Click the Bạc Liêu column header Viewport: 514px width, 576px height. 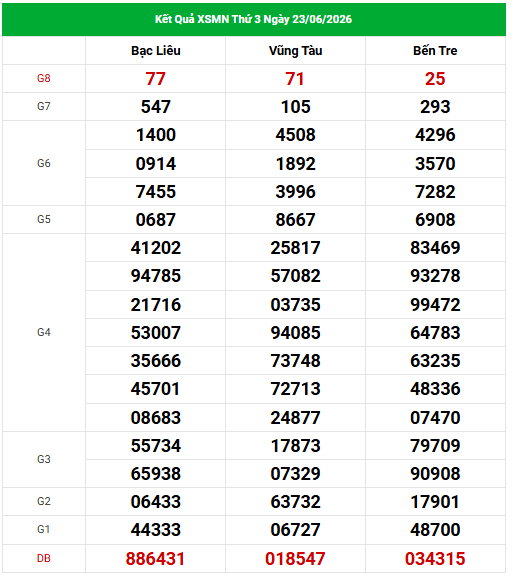[x=157, y=51]
